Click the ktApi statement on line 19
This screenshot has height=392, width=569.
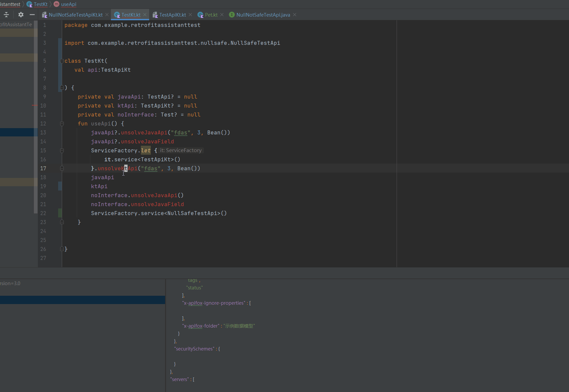click(99, 187)
